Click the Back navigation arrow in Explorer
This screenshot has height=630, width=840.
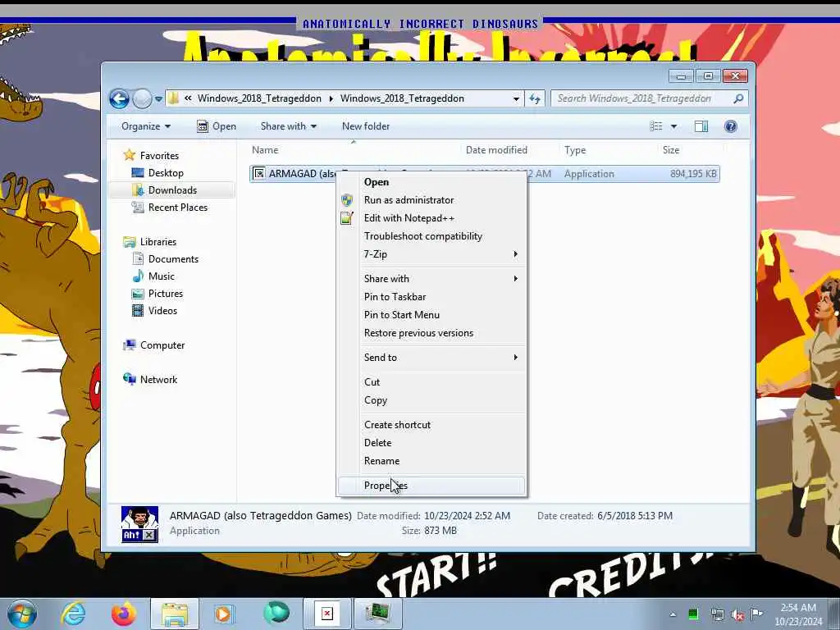click(x=119, y=98)
